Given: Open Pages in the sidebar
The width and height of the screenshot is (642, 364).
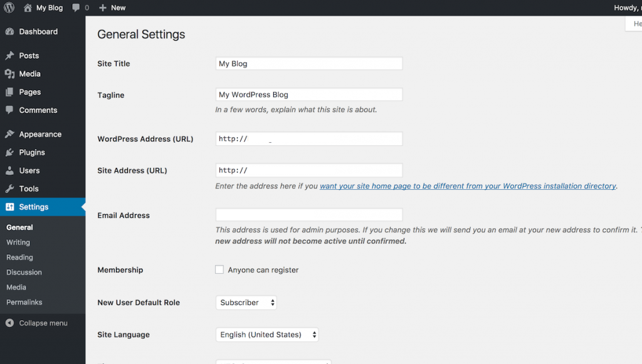Looking at the screenshot, I should pos(43,92).
